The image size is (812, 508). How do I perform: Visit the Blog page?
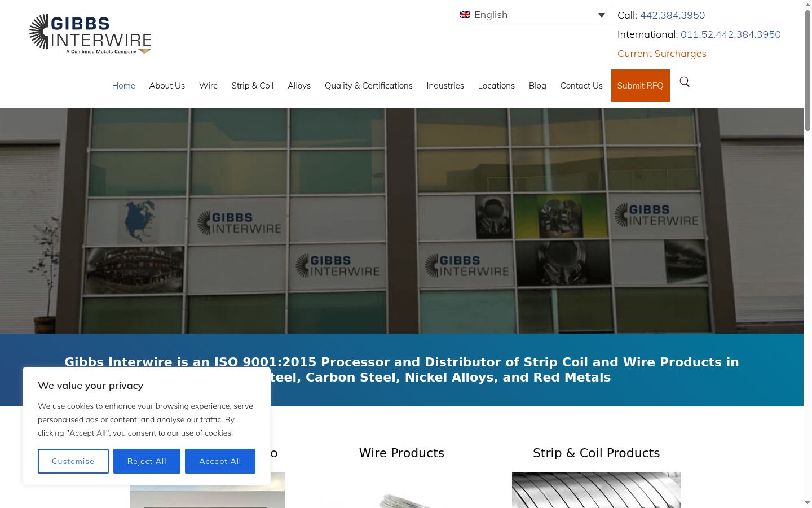[x=537, y=86]
